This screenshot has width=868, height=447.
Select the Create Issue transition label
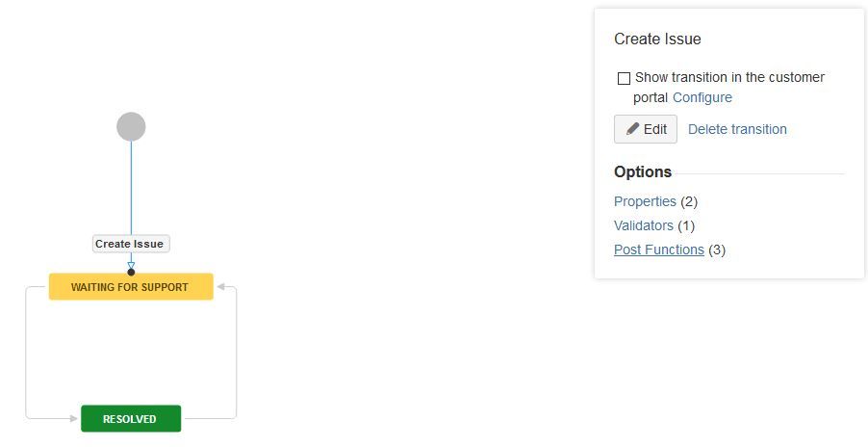coord(131,244)
